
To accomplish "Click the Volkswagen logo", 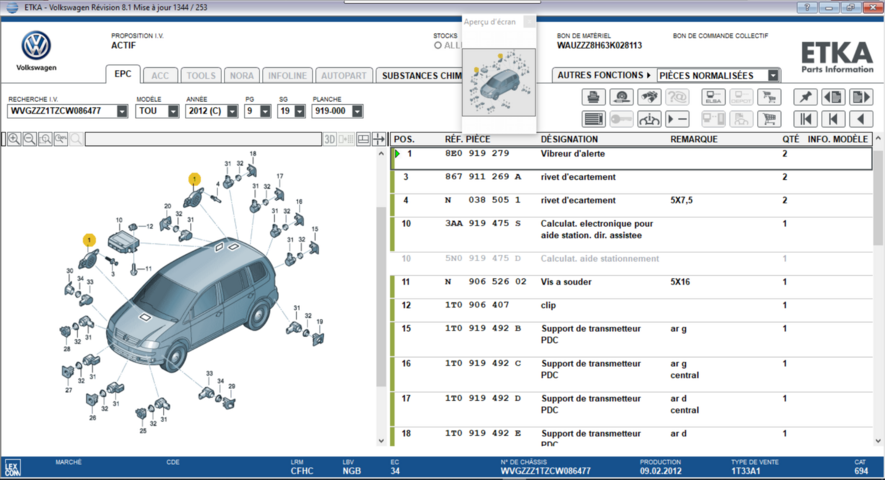I will [x=36, y=46].
